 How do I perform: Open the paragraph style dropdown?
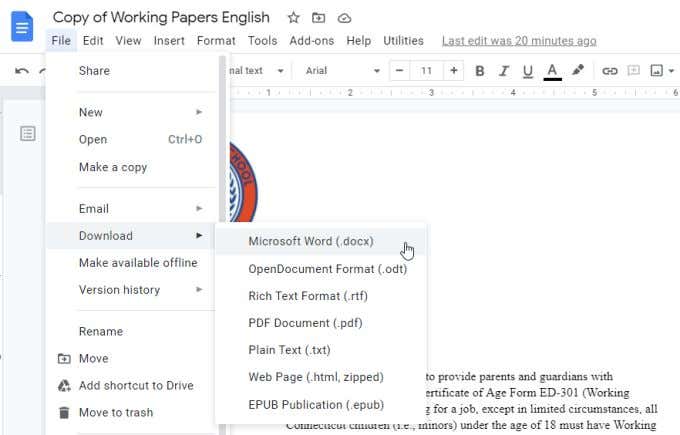[x=256, y=71]
